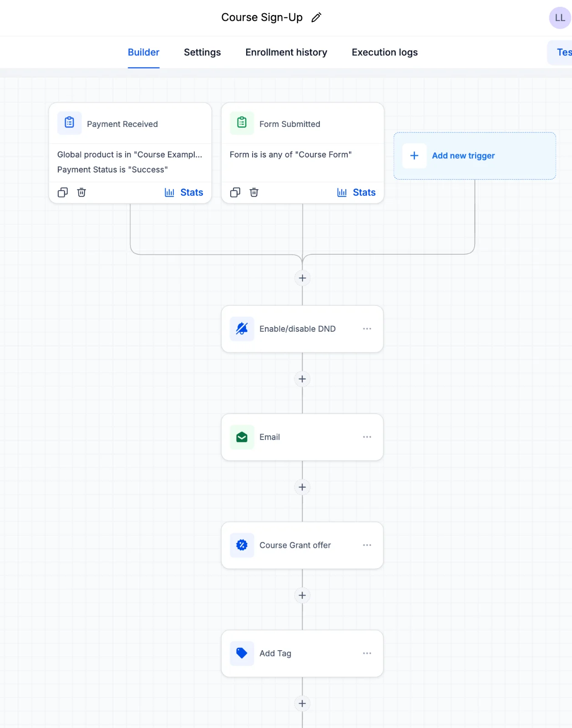View the Execution logs tab

(x=385, y=52)
